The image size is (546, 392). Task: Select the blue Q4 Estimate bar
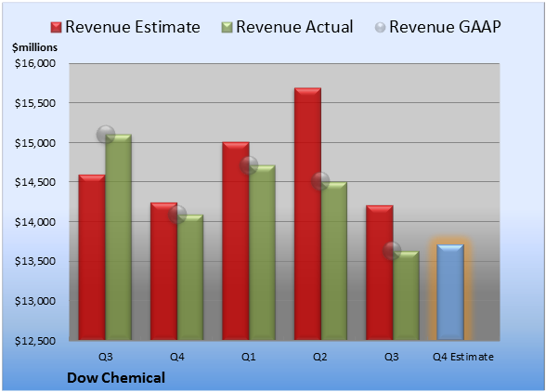[450, 292]
